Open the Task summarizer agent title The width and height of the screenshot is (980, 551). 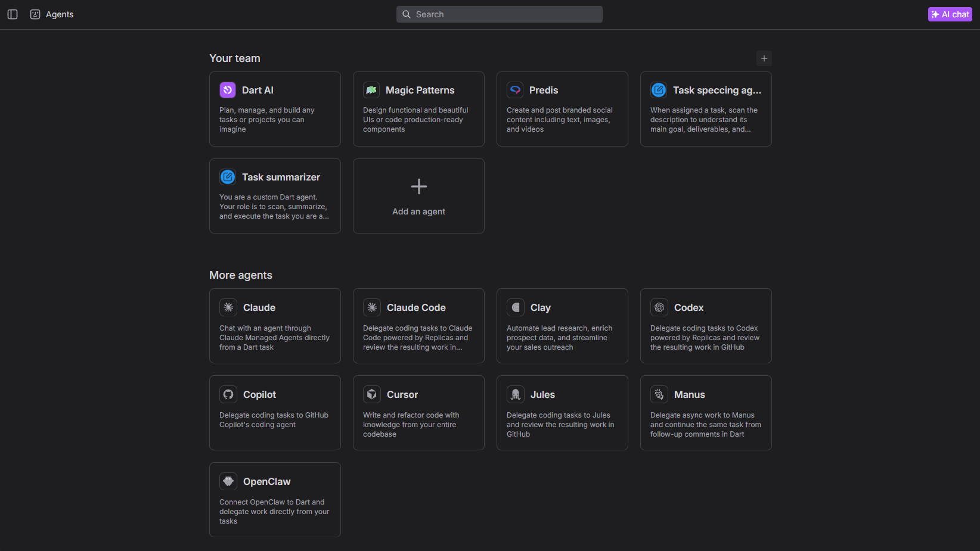281,177
